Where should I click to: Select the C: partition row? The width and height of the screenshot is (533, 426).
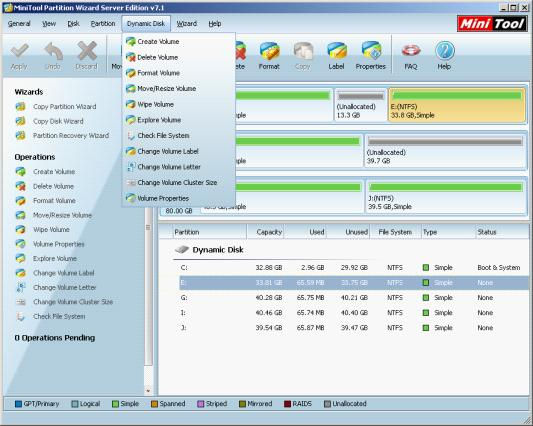(354, 268)
